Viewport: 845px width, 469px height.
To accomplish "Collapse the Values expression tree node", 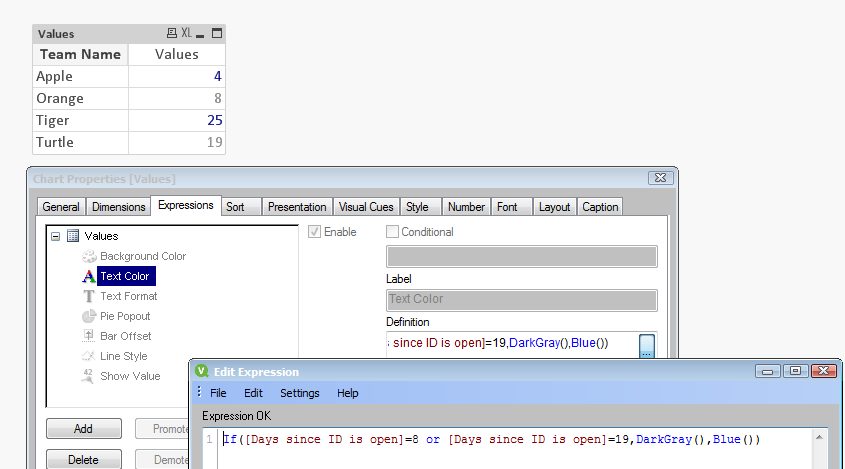I will 56,236.
